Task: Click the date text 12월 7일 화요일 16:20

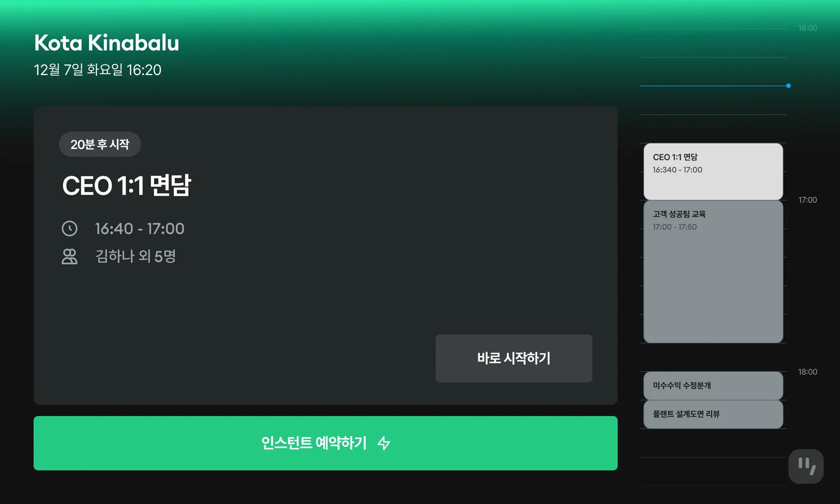Action: pos(98,70)
